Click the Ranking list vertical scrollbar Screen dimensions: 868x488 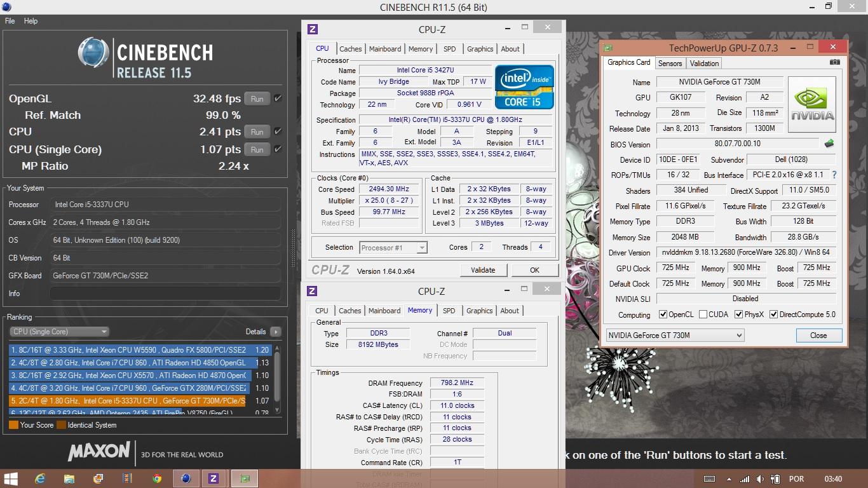[x=278, y=380]
